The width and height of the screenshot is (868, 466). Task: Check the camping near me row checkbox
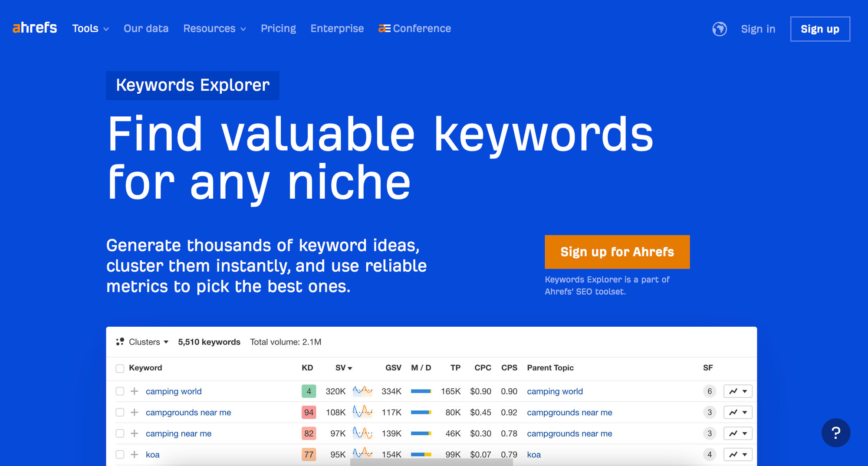point(120,433)
